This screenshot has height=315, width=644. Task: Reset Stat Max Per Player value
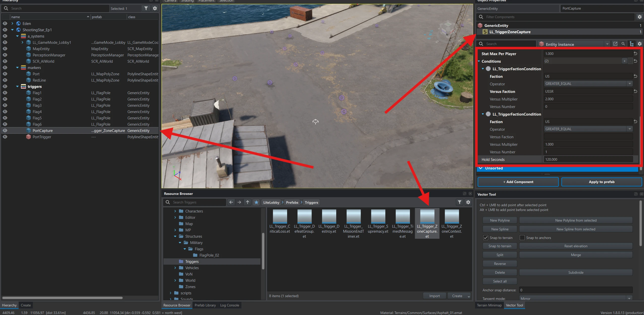click(635, 53)
